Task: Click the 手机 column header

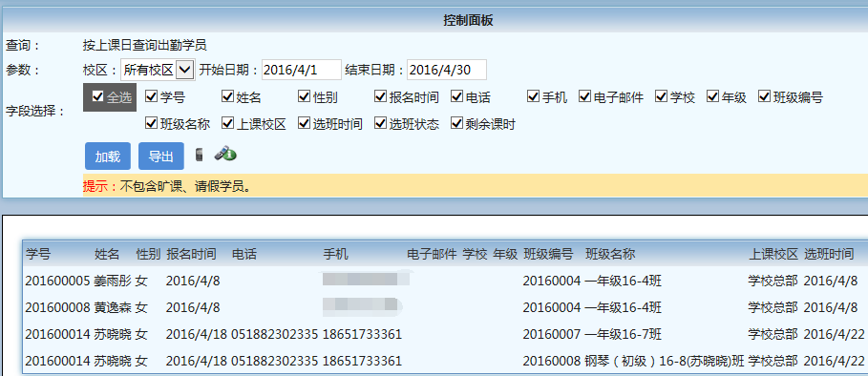Action: click(335, 255)
